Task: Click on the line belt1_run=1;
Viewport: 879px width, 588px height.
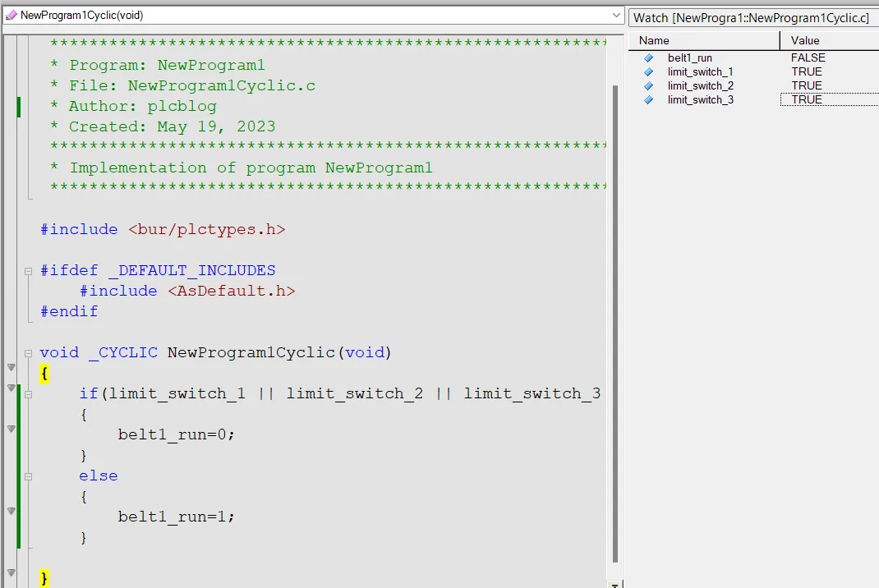Action: pyautogui.click(x=176, y=517)
